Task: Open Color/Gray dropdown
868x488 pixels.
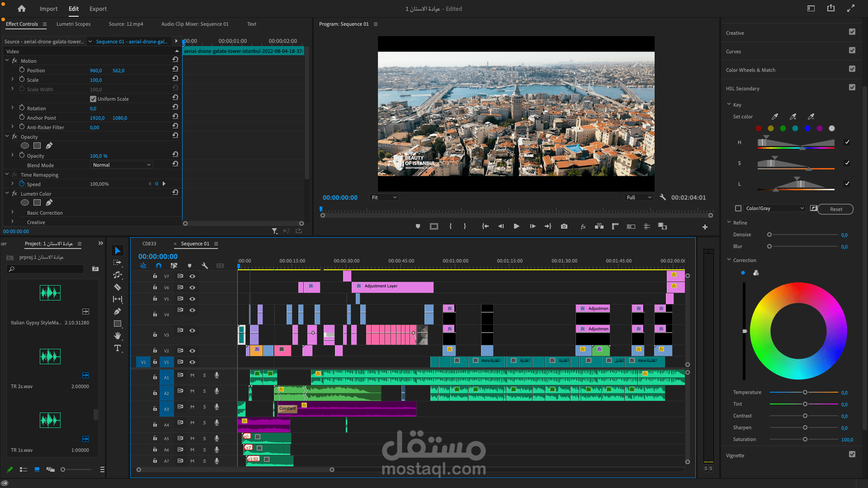Action: [774, 208]
